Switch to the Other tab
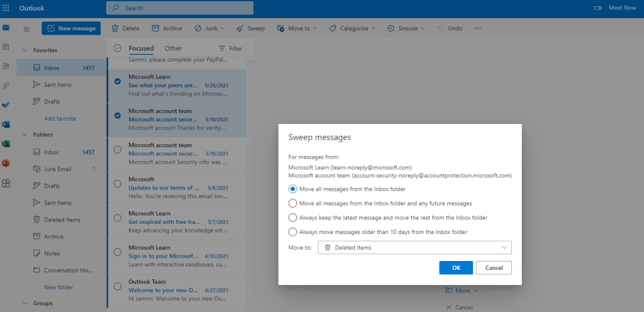The image size is (644, 312). click(x=174, y=48)
